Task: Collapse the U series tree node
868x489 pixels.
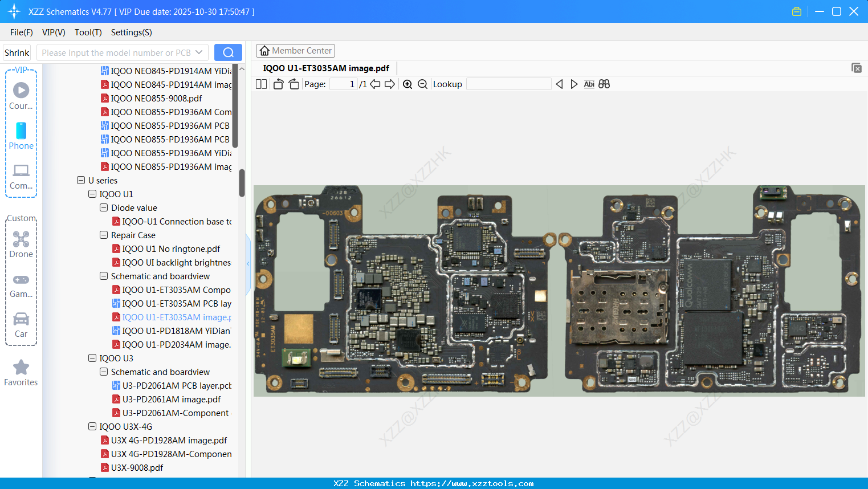Action: [81, 180]
